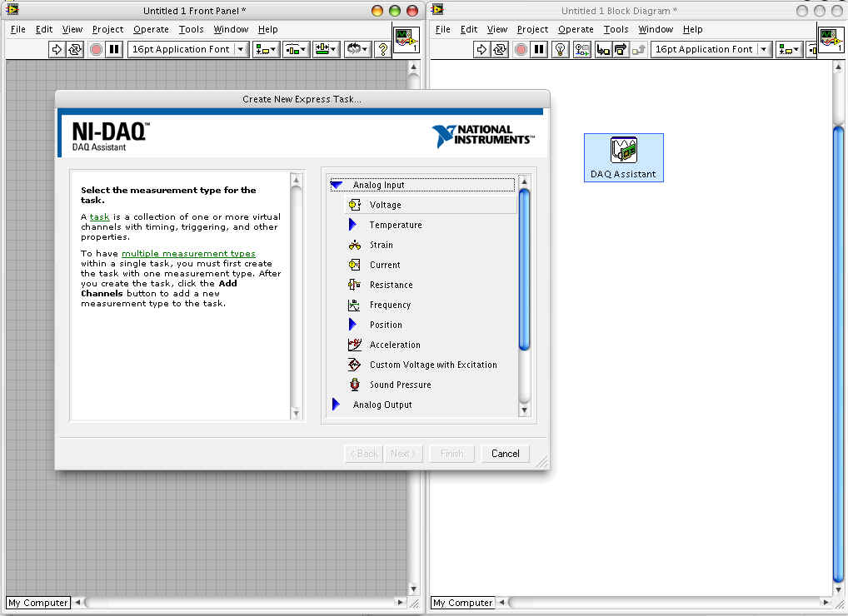Click Cancel in DAQ Assistant dialog
This screenshot has height=616, width=848.
click(505, 454)
